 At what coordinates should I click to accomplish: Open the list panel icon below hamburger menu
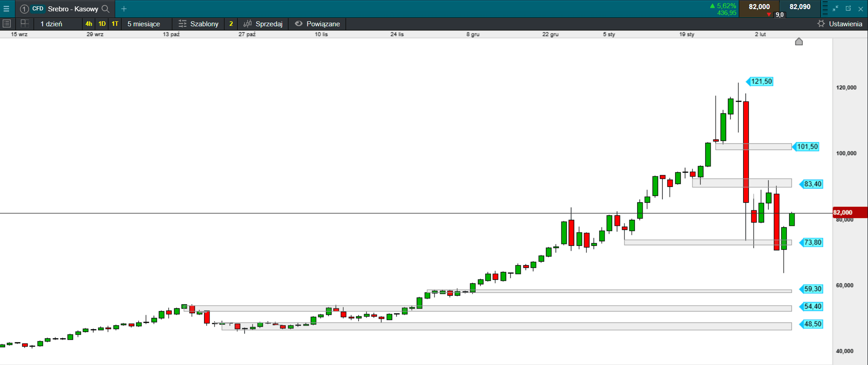tap(7, 24)
